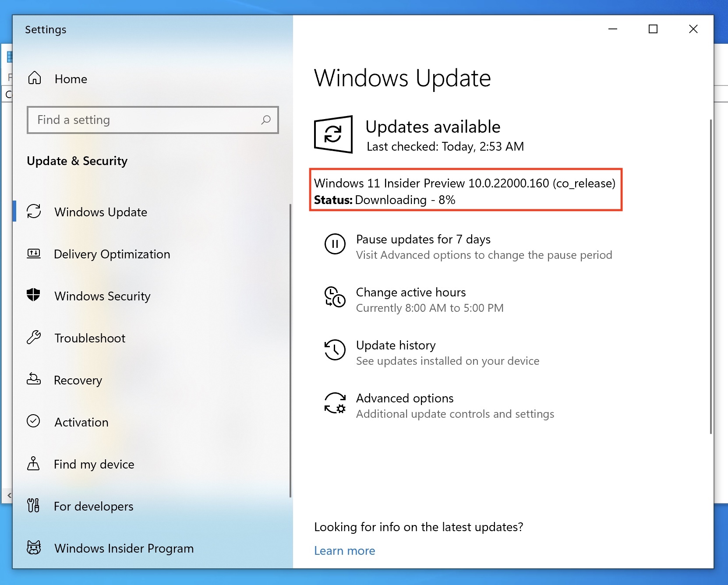Image resolution: width=728 pixels, height=585 pixels.
Task: Click the Last checked: Today, 2:53 AM text
Action: 445,146
